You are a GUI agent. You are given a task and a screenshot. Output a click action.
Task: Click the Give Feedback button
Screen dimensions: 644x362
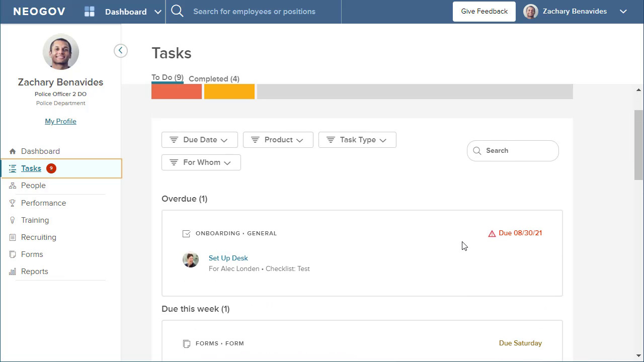484,11
